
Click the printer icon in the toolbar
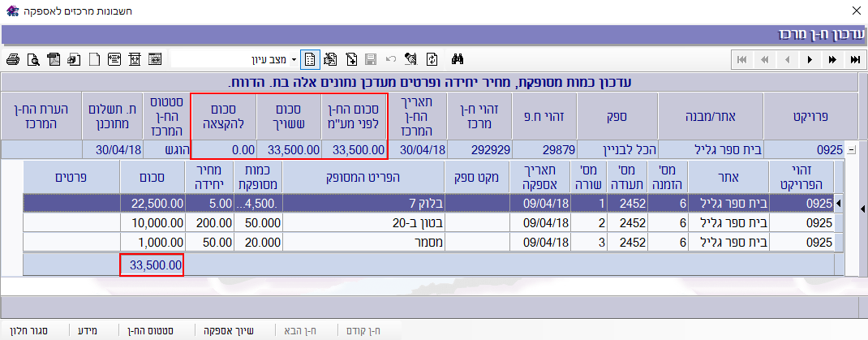tap(13, 59)
